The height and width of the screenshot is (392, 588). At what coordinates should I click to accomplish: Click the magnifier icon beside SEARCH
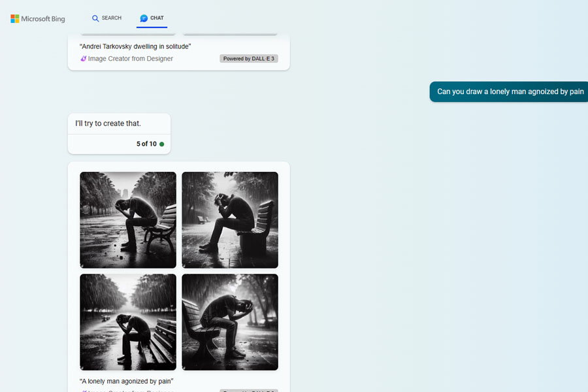pyautogui.click(x=95, y=18)
